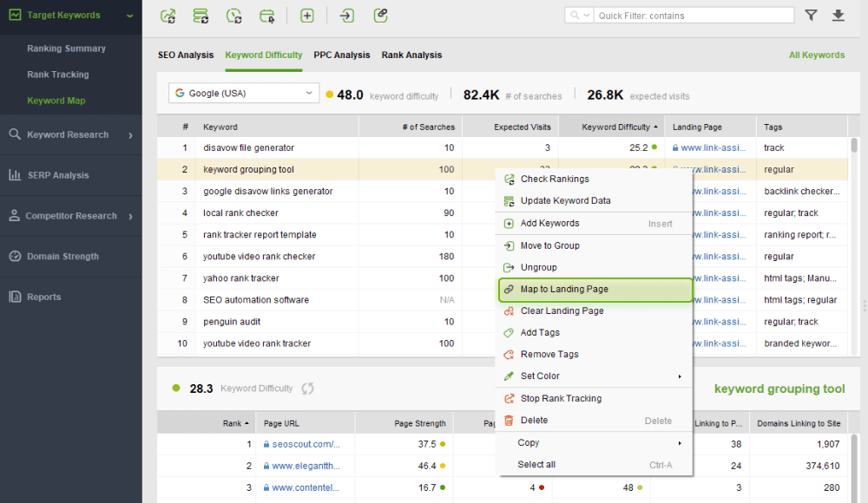Open Keyword Map in sidebar

(56, 101)
